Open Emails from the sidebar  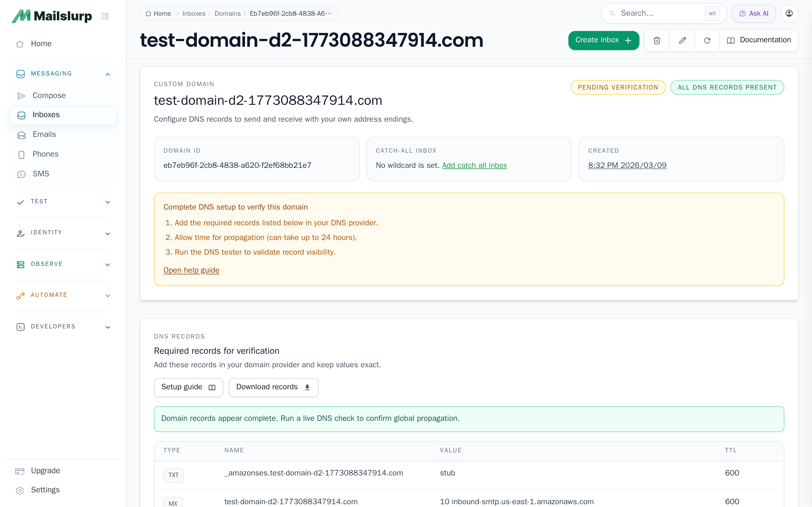(x=44, y=134)
